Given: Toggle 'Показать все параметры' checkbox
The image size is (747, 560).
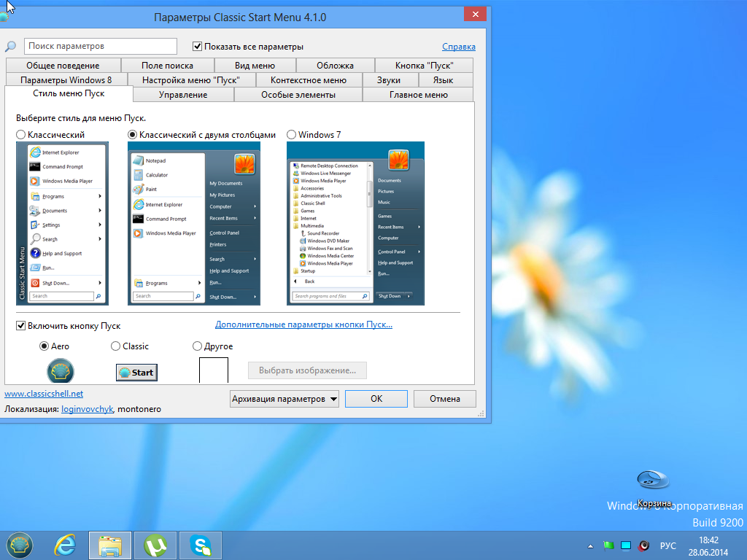Looking at the screenshot, I should tap(197, 47).
